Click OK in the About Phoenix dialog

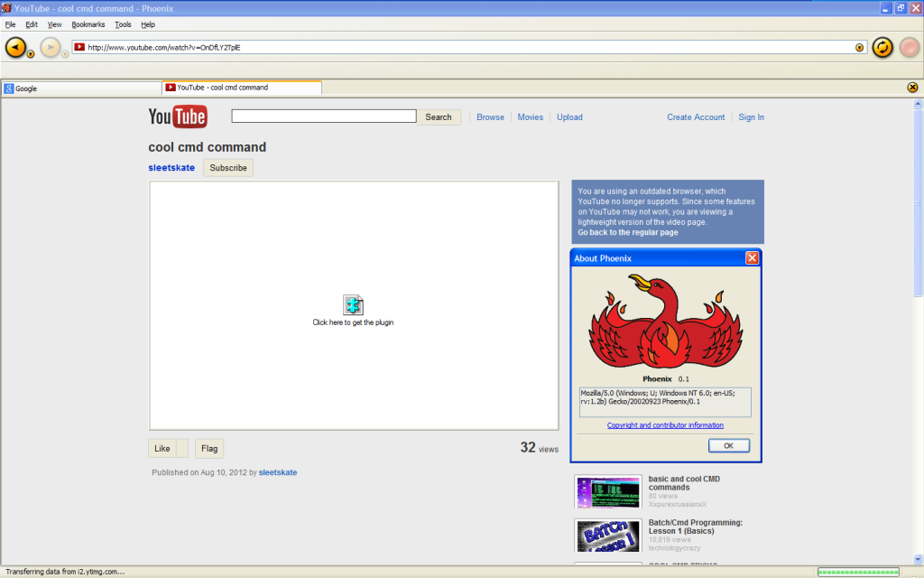click(728, 445)
